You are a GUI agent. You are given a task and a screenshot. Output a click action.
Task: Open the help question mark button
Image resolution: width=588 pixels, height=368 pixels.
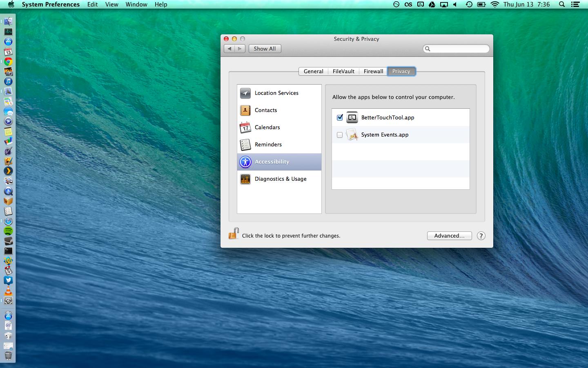[481, 236]
